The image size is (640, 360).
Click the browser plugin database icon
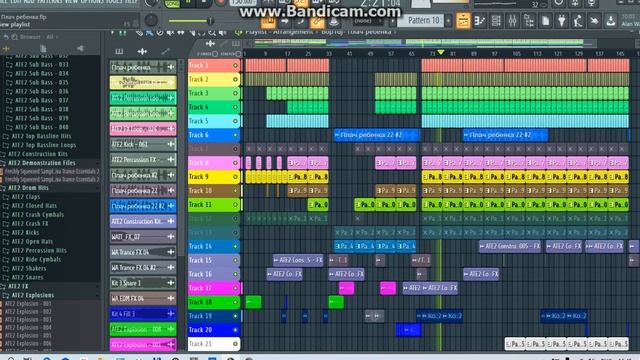click(80, 49)
